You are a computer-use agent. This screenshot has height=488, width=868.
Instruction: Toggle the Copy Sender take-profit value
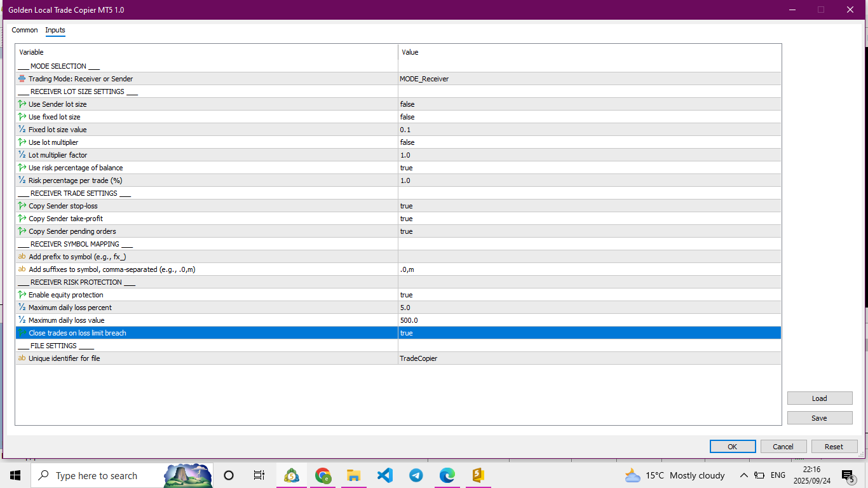coord(590,219)
